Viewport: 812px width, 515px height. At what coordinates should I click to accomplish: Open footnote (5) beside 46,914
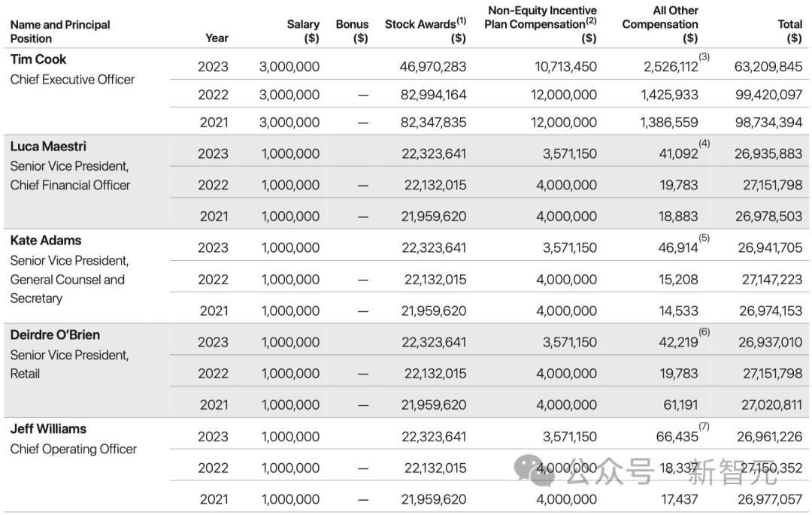[x=704, y=238]
